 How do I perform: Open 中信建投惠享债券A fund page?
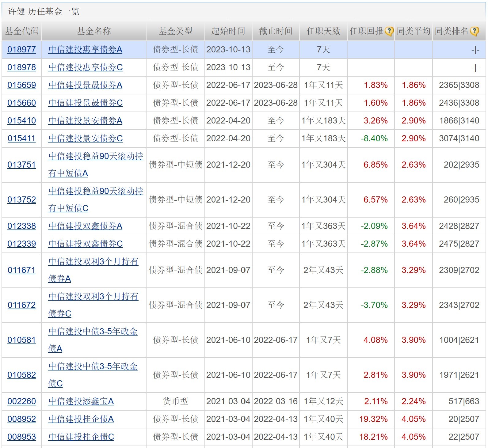point(85,50)
